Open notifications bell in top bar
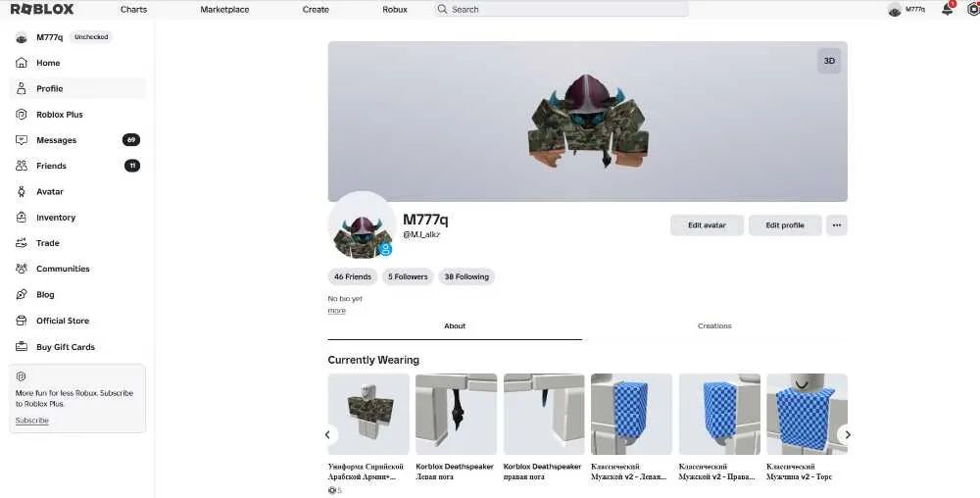The image size is (980, 498). pyautogui.click(x=948, y=10)
